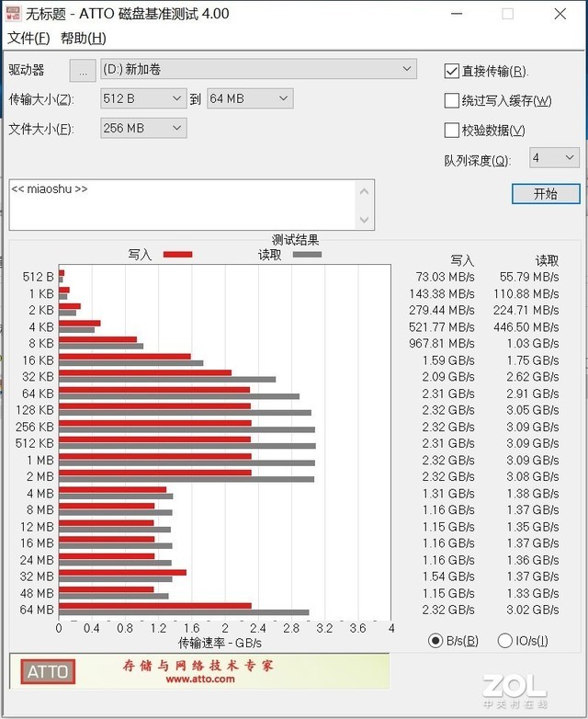This screenshot has height=719, width=588.
Task: Click the 55.79 MB/s read value
Action: click(529, 277)
